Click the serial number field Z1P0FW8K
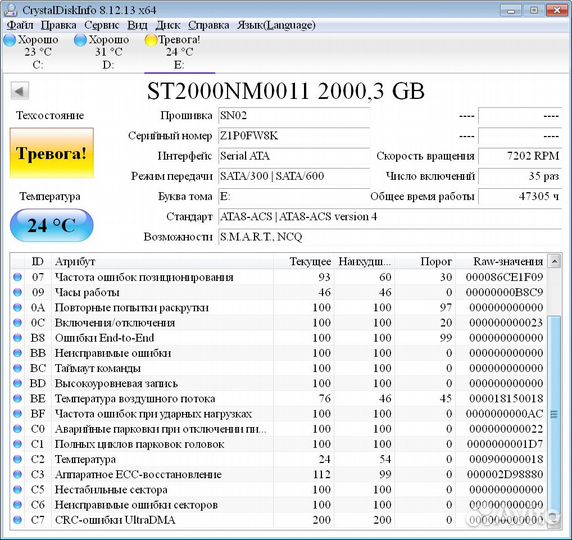This screenshot has width=572, height=540. tap(294, 136)
